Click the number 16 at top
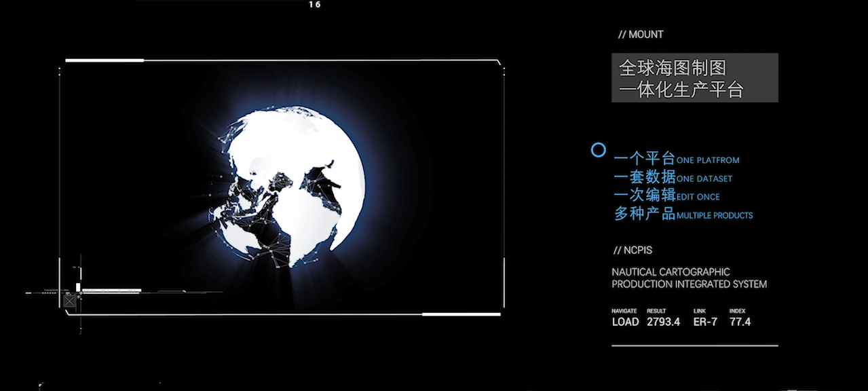Viewport: 868px width, 391px height. 314,5
